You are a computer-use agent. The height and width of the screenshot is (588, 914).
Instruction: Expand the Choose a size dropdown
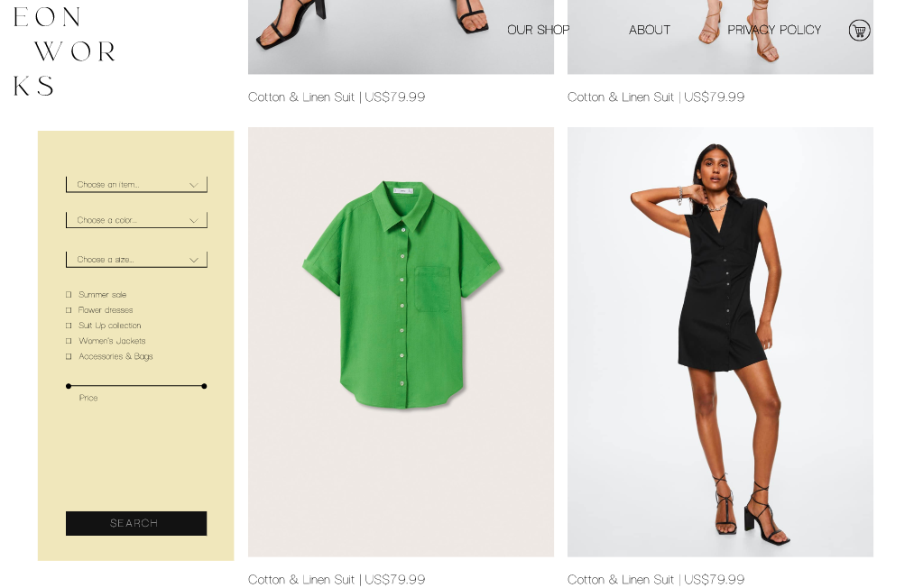136,260
